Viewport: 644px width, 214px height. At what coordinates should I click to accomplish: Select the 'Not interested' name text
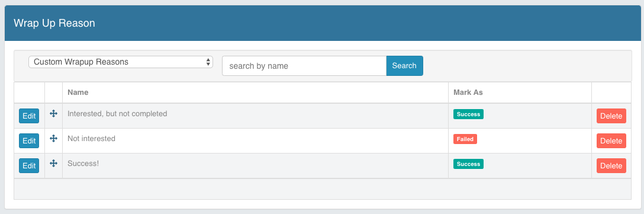coord(91,139)
